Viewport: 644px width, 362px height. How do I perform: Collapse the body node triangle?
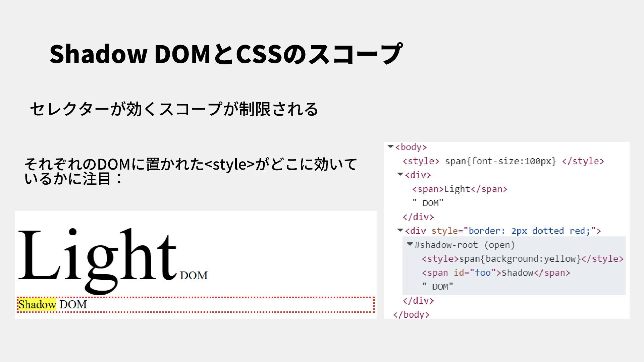[x=390, y=146]
